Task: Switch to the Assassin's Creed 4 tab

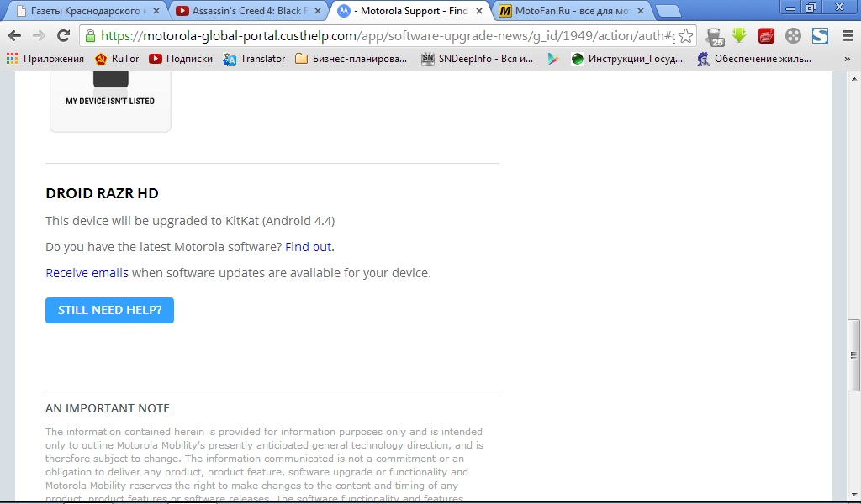Action: tap(248, 10)
